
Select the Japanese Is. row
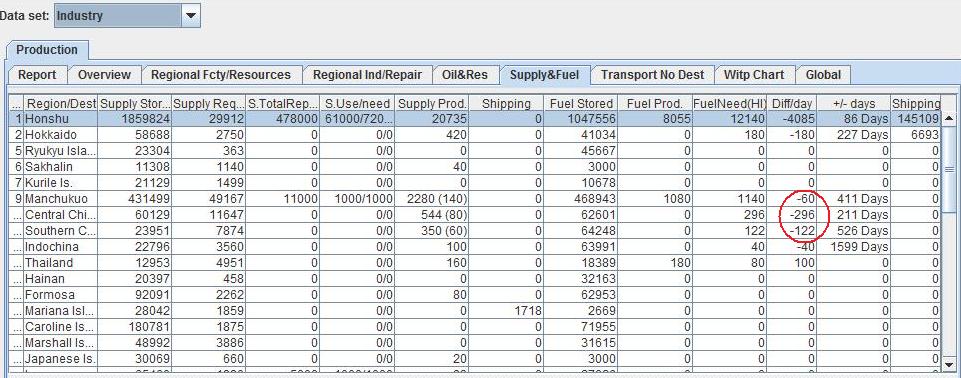[x=475, y=358]
